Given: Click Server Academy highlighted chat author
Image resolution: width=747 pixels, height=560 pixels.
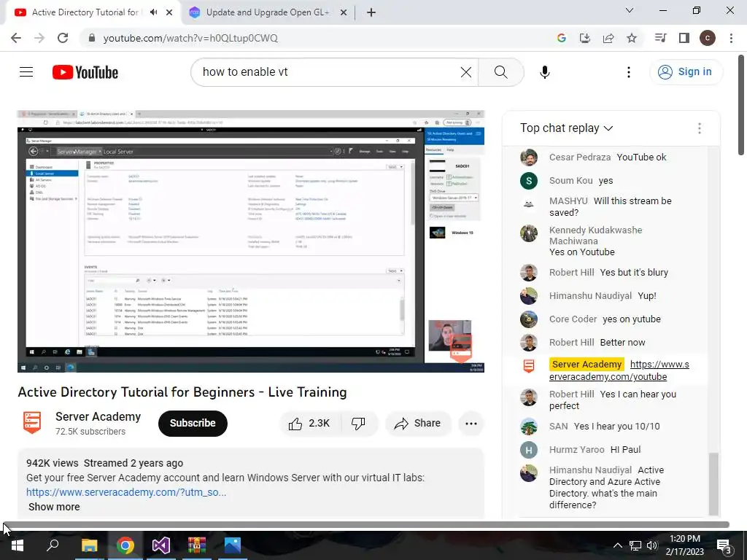Looking at the screenshot, I should click(587, 365).
